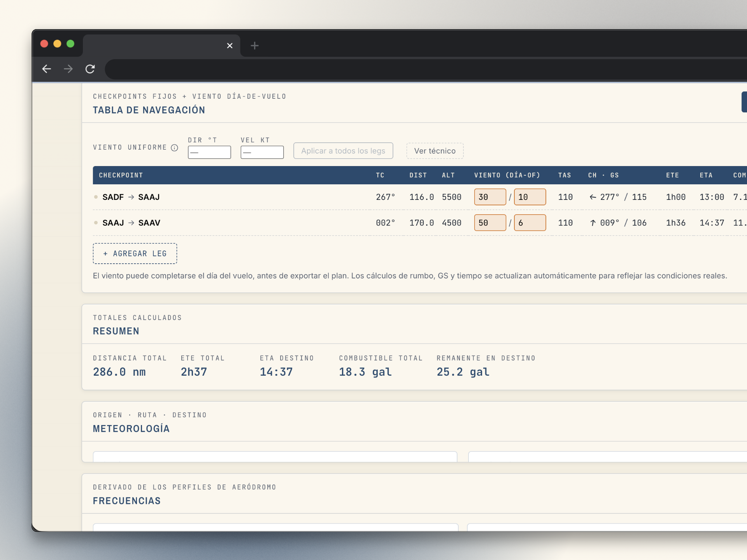Click the Viento Uniforme info icon

[175, 147]
